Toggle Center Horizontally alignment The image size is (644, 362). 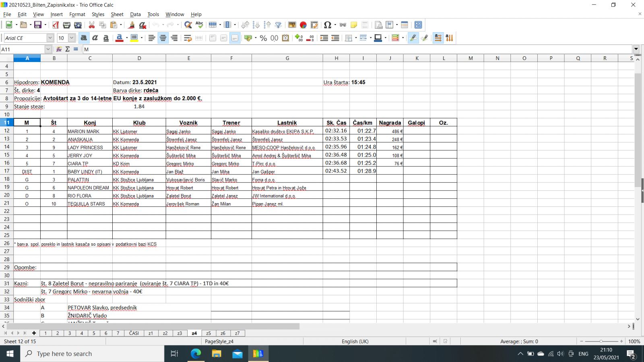pyautogui.click(x=163, y=38)
